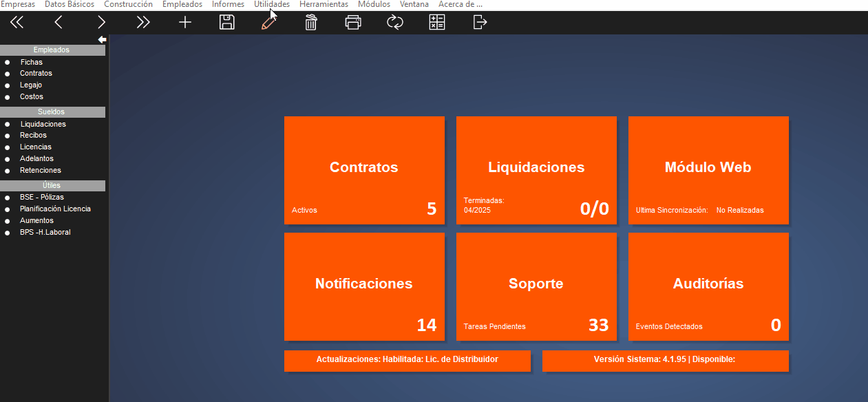Click the Actualizaciones Habilitada status bar
868x402 pixels.
407,361
